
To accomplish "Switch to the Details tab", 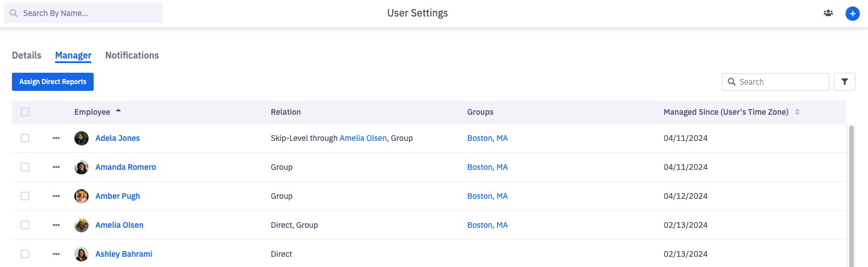I will pyautogui.click(x=27, y=55).
